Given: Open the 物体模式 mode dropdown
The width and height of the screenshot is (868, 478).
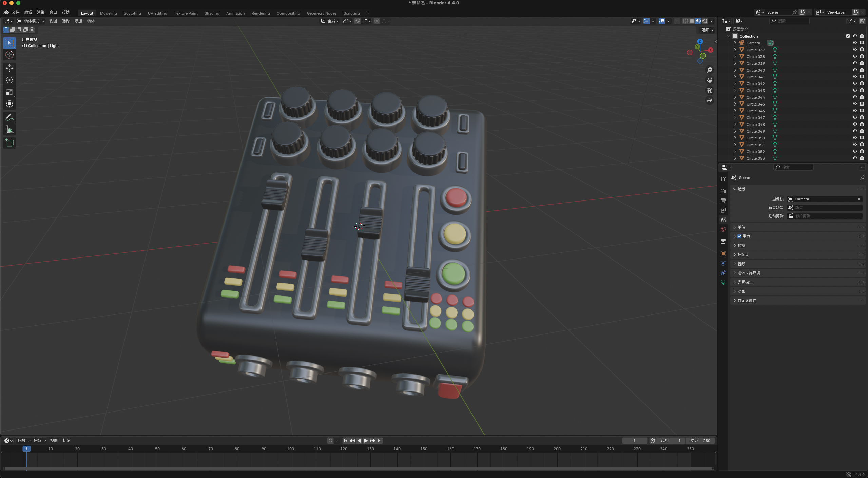Looking at the screenshot, I should point(31,21).
